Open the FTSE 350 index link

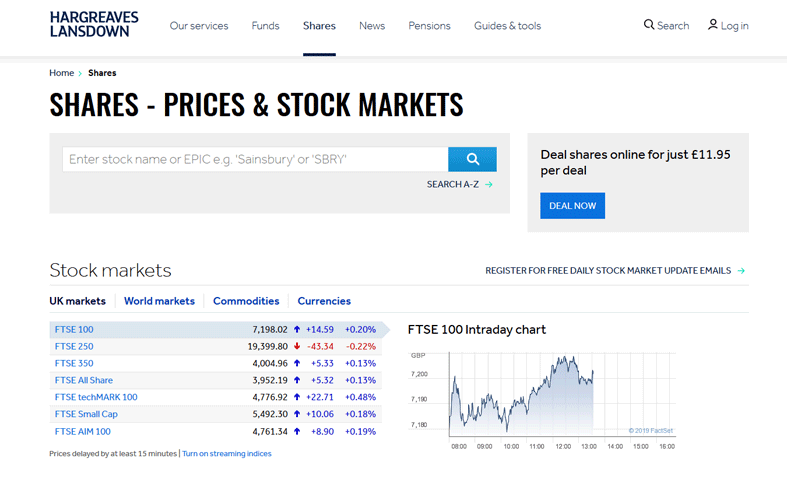point(74,363)
